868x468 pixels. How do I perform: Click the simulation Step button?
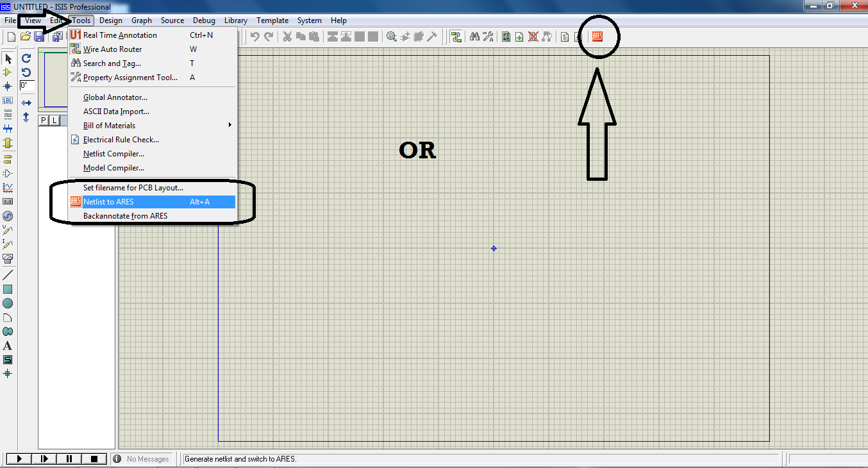pyautogui.click(x=44, y=458)
